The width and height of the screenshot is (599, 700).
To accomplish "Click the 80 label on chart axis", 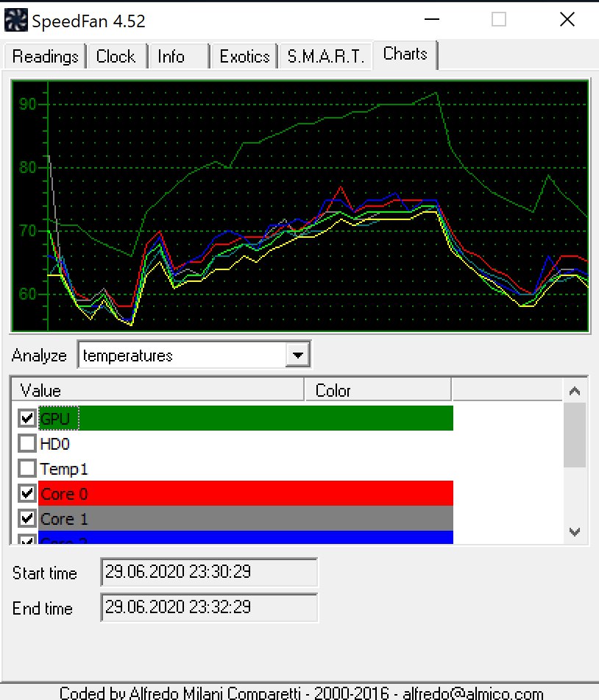I will tap(27, 167).
